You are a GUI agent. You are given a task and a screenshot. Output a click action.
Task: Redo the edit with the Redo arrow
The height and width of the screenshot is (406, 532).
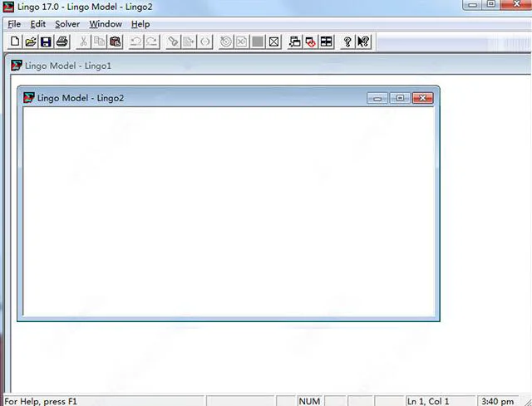point(151,42)
